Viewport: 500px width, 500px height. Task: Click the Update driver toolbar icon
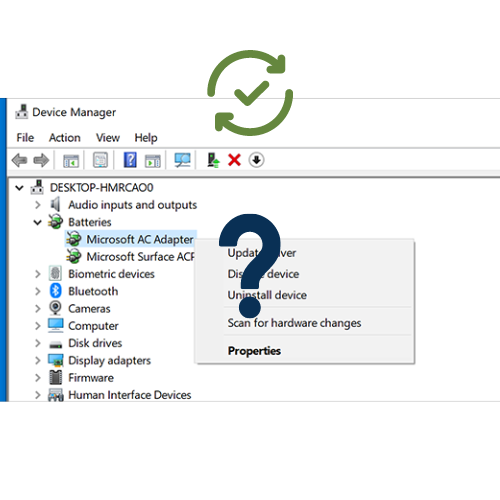point(213,160)
